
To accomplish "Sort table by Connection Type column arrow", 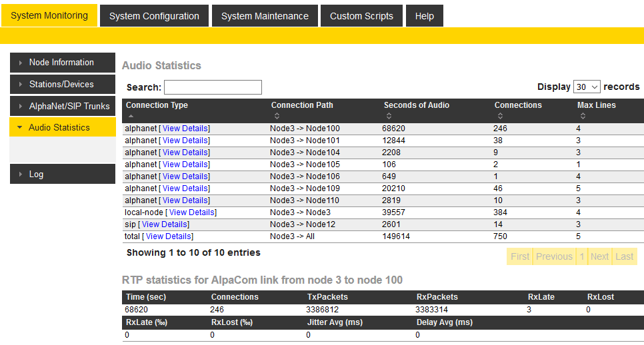I will click(131, 116).
